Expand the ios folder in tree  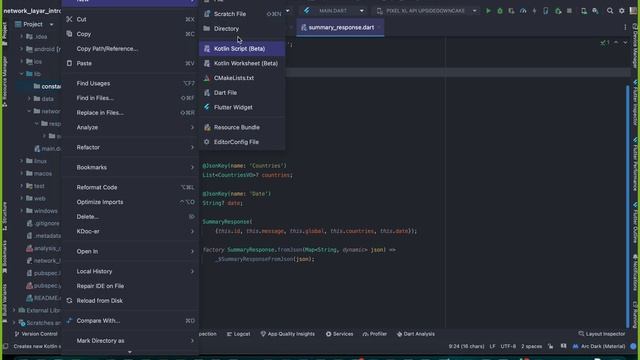(22, 62)
